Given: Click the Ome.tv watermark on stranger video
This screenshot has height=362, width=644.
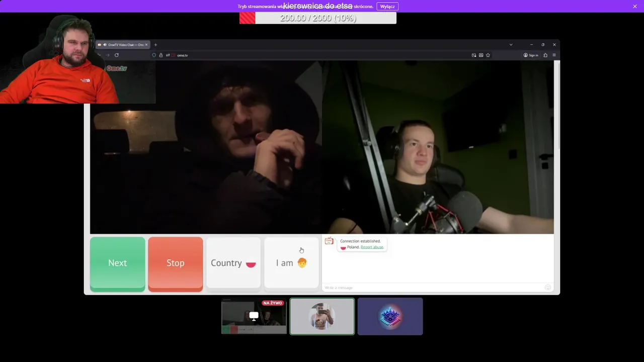Looking at the screenshot, I should (117, 68).
